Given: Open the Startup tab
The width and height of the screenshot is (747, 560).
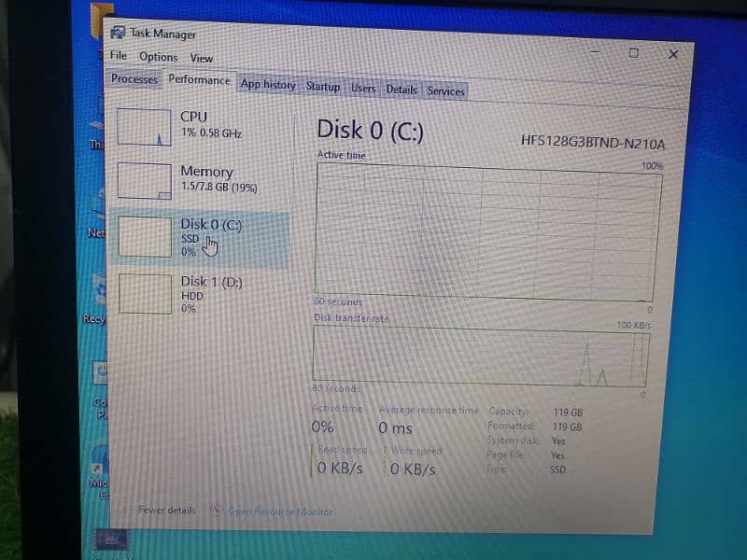Looking at the screenshot, I should tap(322, 86).
